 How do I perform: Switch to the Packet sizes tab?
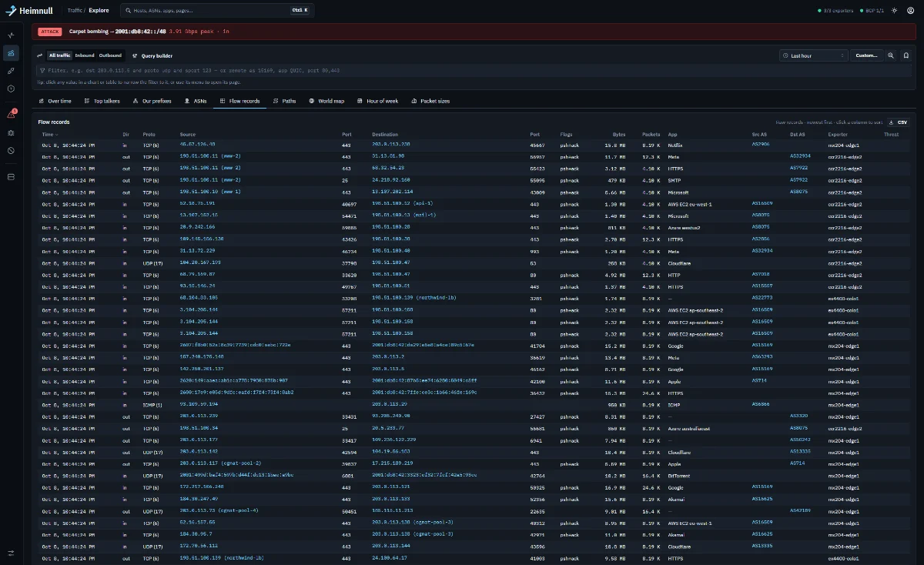point(430,101)
